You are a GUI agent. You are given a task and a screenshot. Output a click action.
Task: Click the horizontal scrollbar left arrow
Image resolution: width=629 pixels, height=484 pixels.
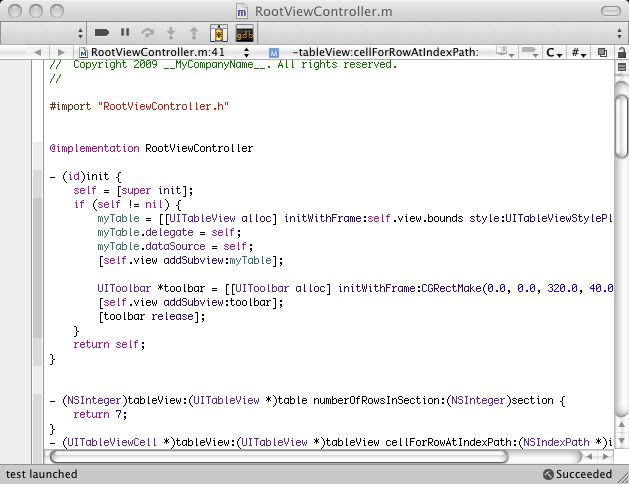click(x=589, y=456)
